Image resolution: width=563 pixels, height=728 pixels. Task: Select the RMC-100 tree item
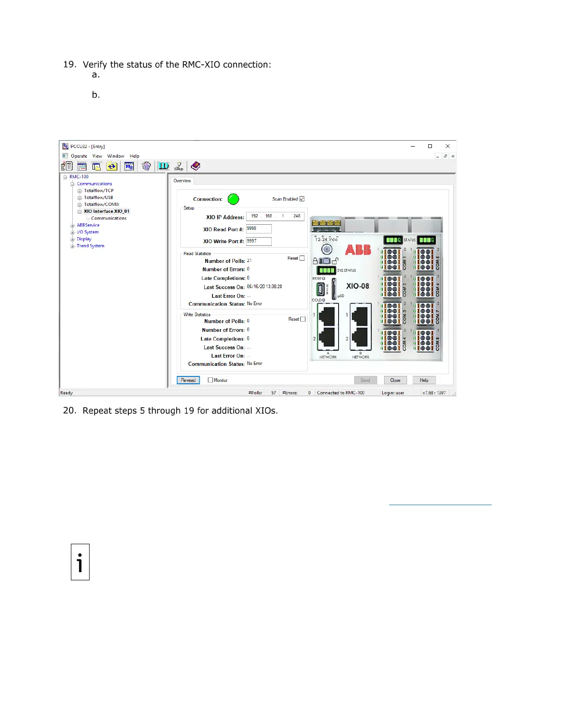coord(79,176)
